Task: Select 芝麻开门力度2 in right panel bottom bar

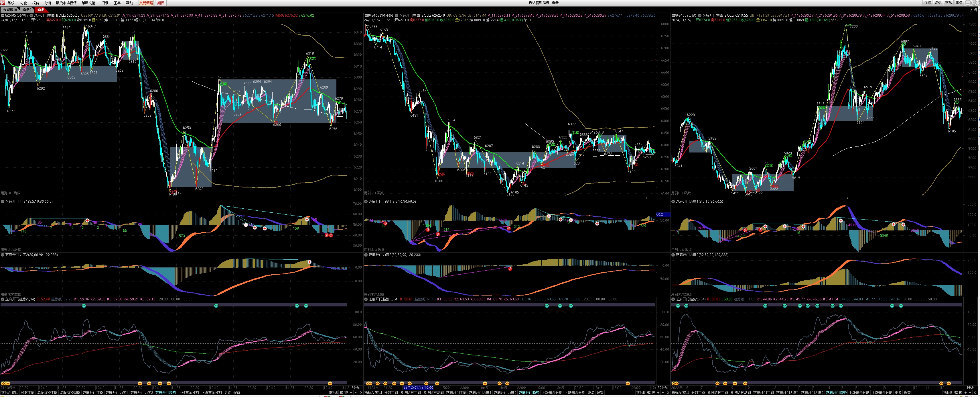Action: tap(812, 392)
